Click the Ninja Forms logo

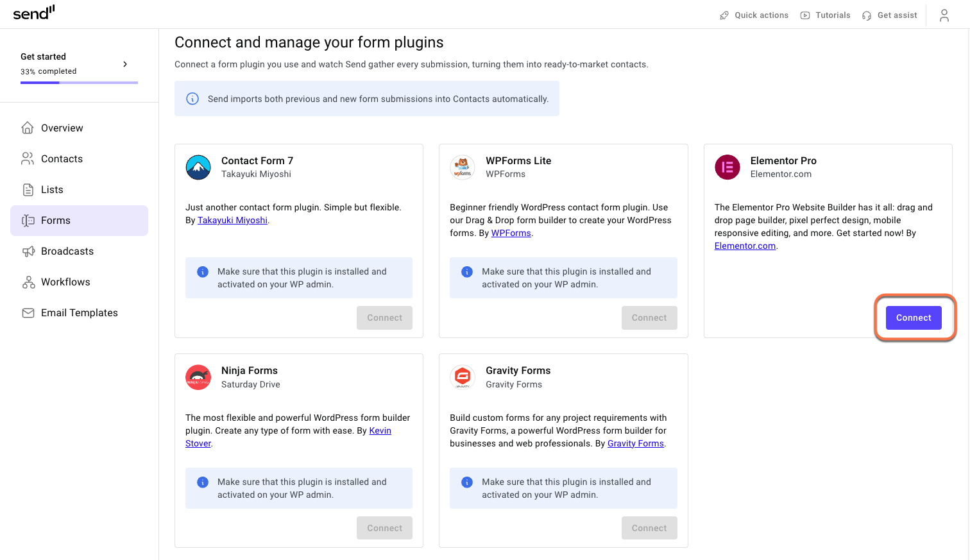(x=198, y=377)
